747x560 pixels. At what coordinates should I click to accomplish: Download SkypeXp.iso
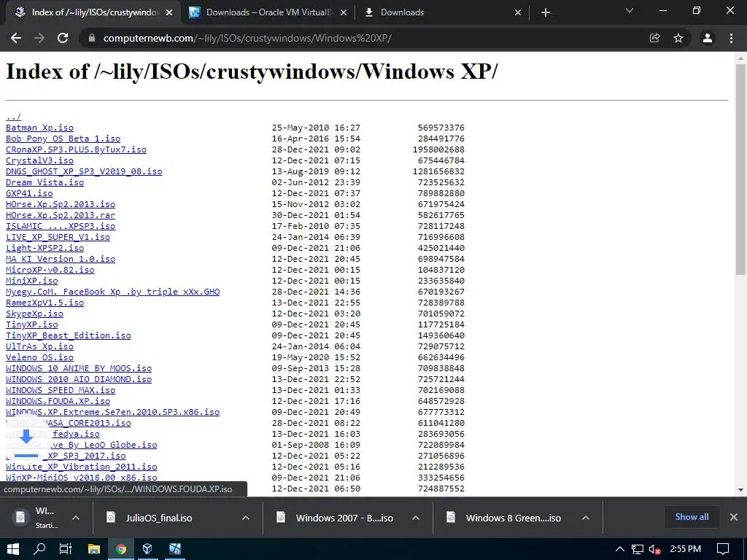(x=34, y=314)
